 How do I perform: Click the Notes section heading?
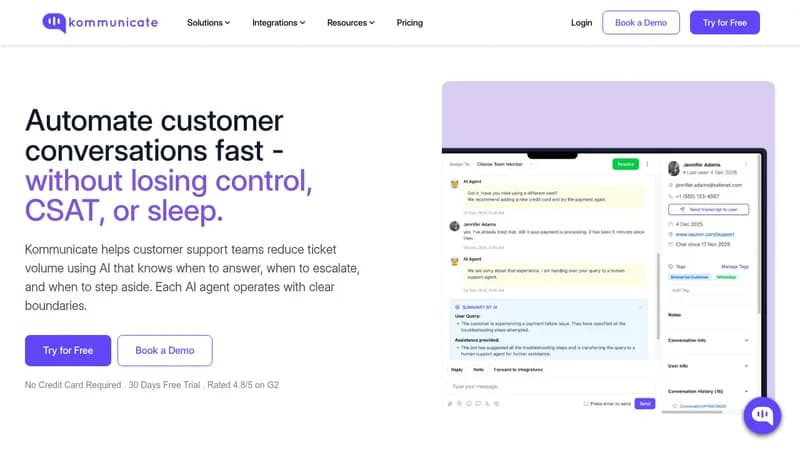[674, 315]
